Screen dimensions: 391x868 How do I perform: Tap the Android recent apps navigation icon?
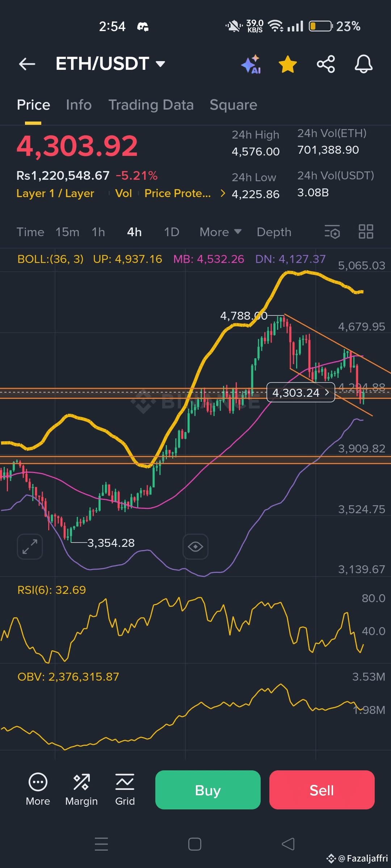(101, 844)
